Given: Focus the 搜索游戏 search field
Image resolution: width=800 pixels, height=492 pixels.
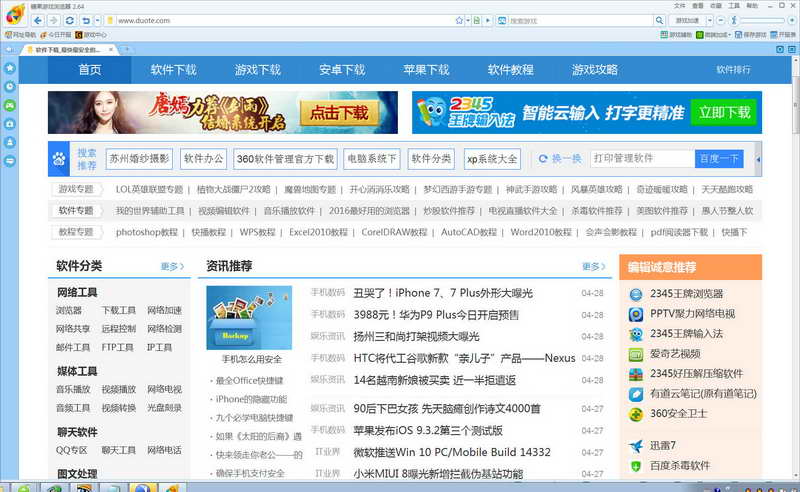Looking at the screenshot, I should click(x=581, y=21).
